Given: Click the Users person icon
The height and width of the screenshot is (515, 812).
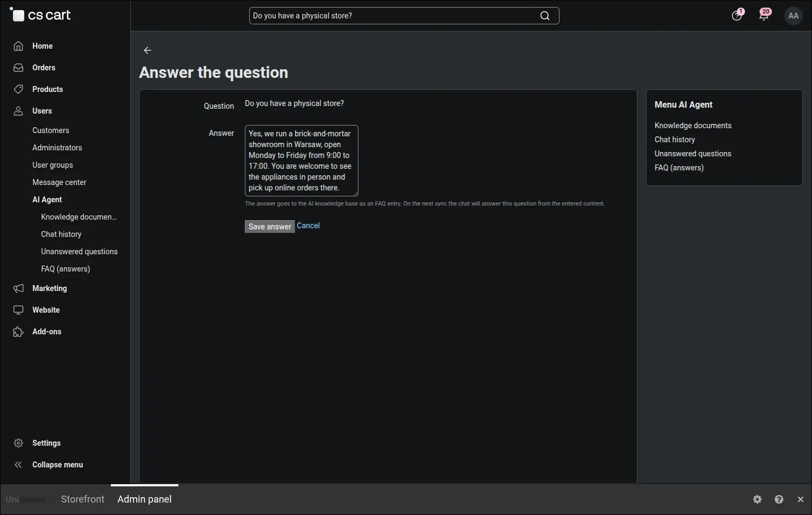Looking at the screenshot, I should [x=18, y=111].
